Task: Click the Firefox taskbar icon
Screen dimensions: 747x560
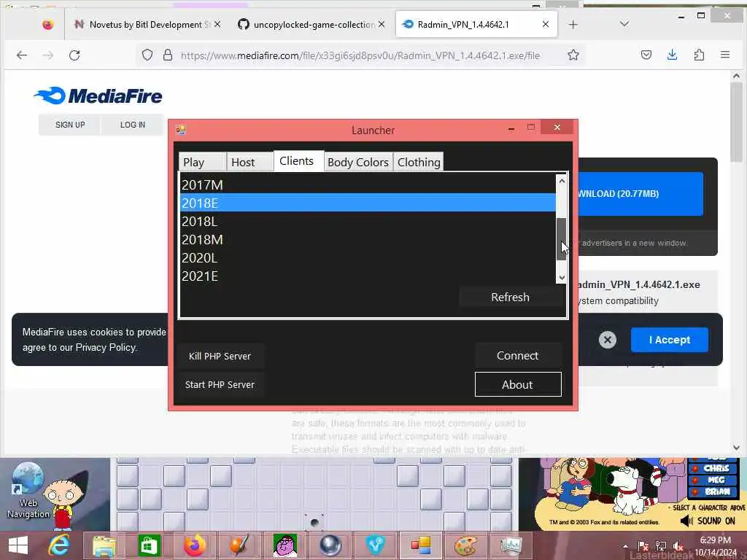Action: coord(195,545)
